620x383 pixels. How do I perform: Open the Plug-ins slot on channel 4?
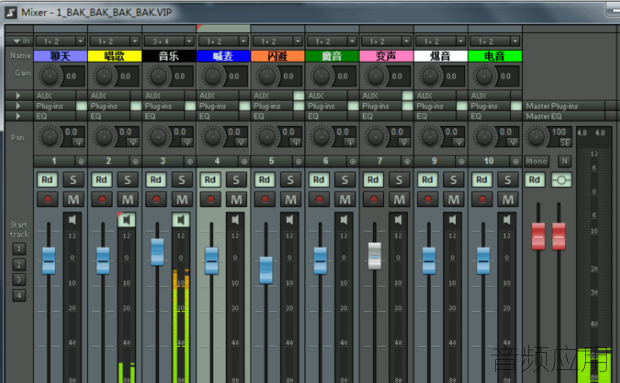pos(219,106)
